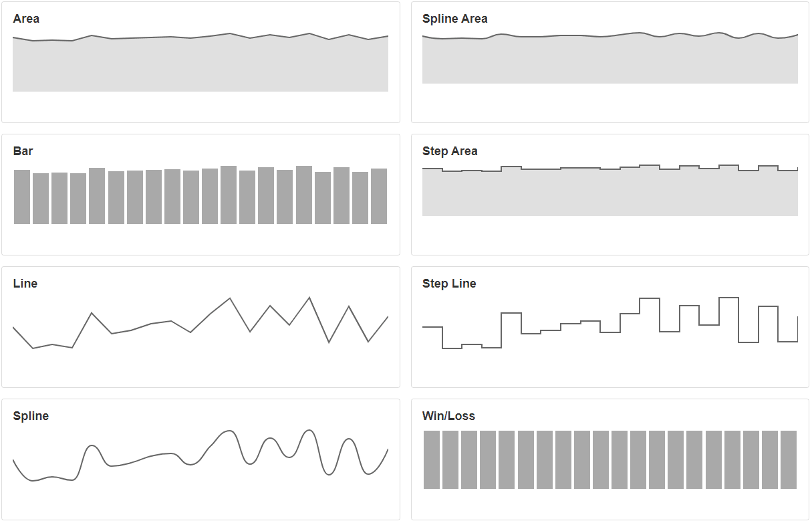Click the first column in Win/Loss chart
The image size is (812, 521).
(432, 459)
